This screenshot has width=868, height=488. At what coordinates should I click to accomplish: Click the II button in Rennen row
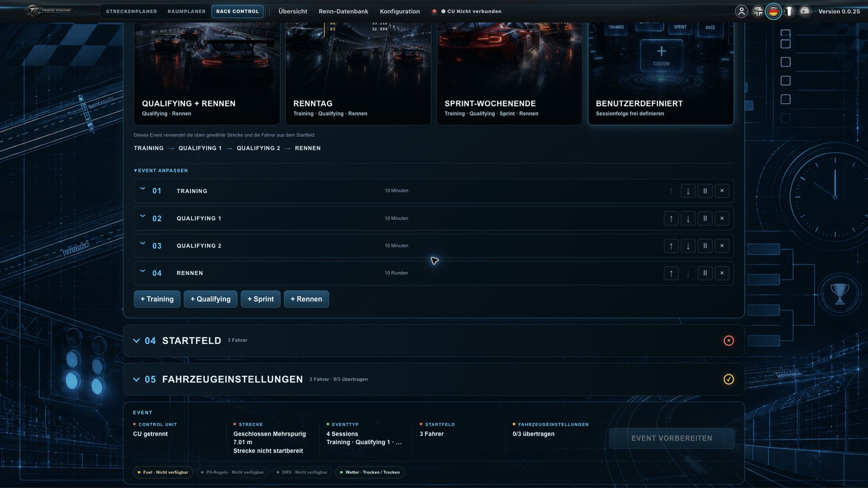pos(705,273)
